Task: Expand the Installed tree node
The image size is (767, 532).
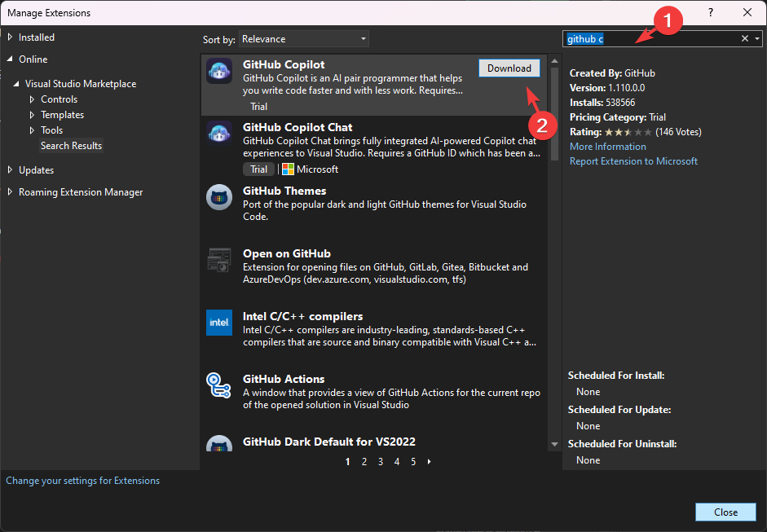Action: click(x=10, y=37)
